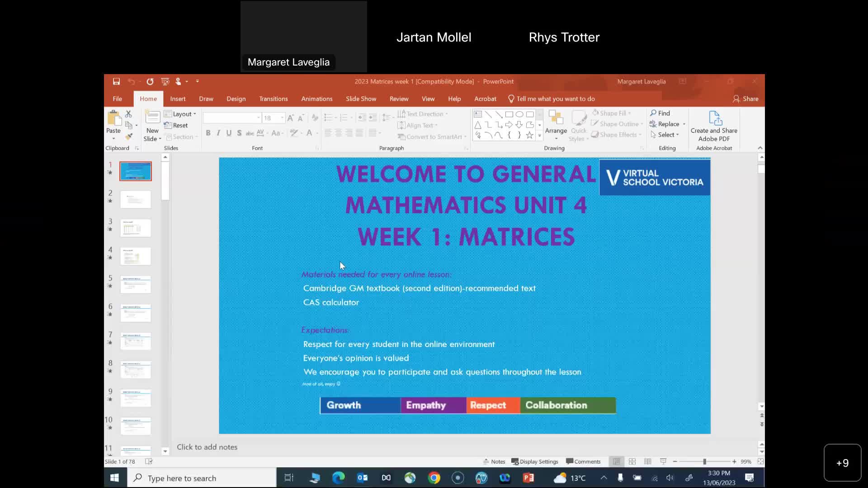Click the Create and Share Adobe PDF icon
This screenshot has width=868, height=488.
click(x=714, y=126)
